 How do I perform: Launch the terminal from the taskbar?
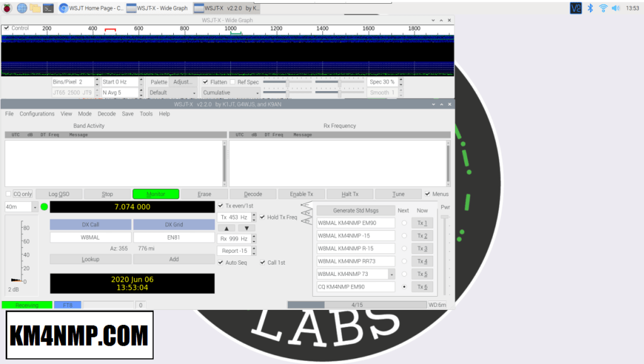coord(48,8)
